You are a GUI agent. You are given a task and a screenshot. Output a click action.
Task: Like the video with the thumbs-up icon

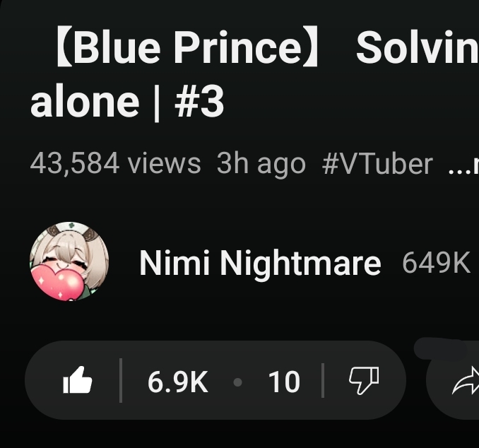pyautogui.click(x=77, y=380)
